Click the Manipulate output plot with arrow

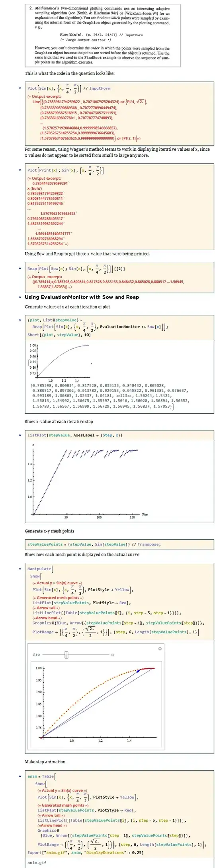point(97,704)
